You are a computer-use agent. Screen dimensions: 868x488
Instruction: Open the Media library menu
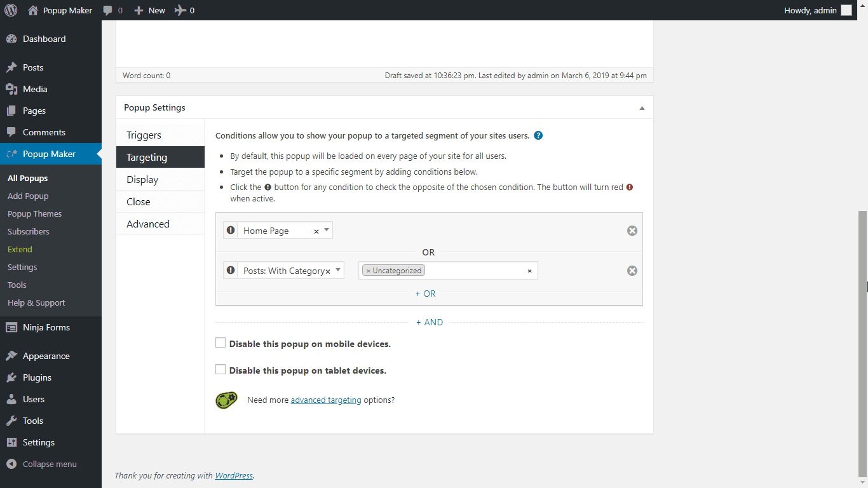tap(51, 89)
